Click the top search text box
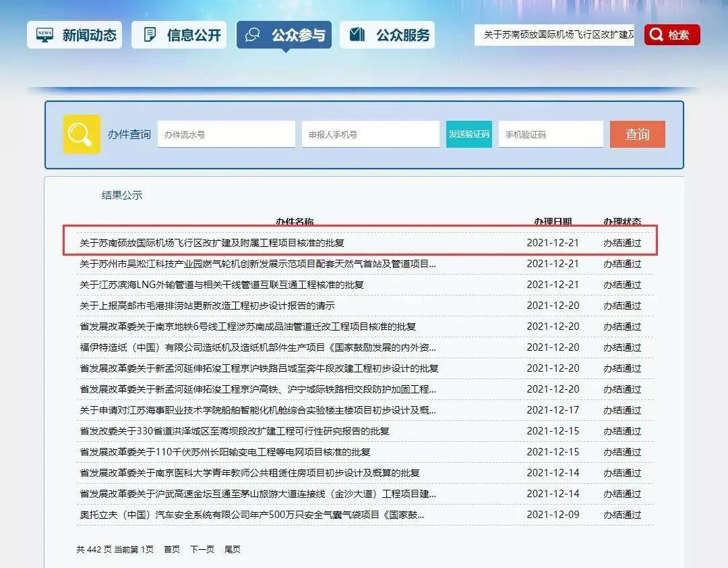The width and height of the screenshot is (728, 568). click(x=555, y=35)
